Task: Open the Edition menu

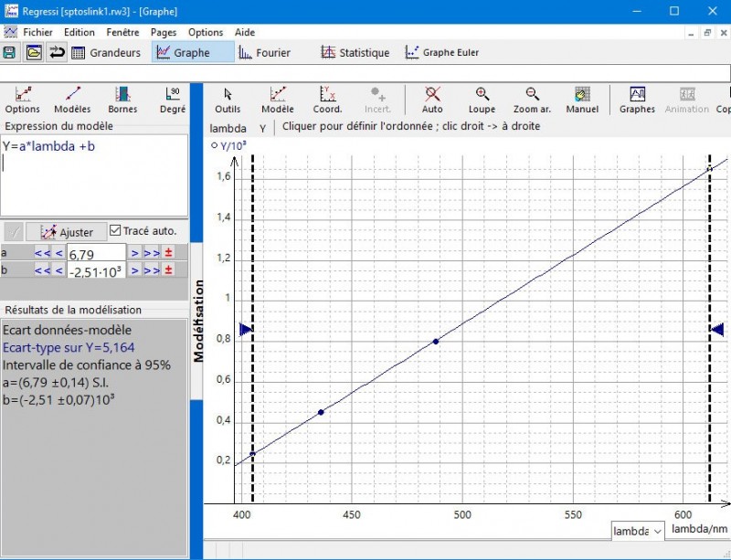Action: [x=79, y=32]
